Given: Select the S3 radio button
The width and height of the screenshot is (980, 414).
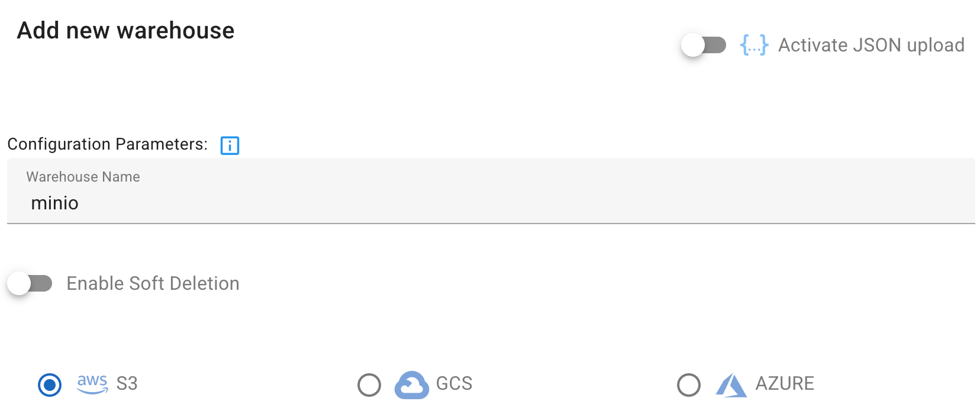Looking at the screenshot, I should click(x=50, y=385).
